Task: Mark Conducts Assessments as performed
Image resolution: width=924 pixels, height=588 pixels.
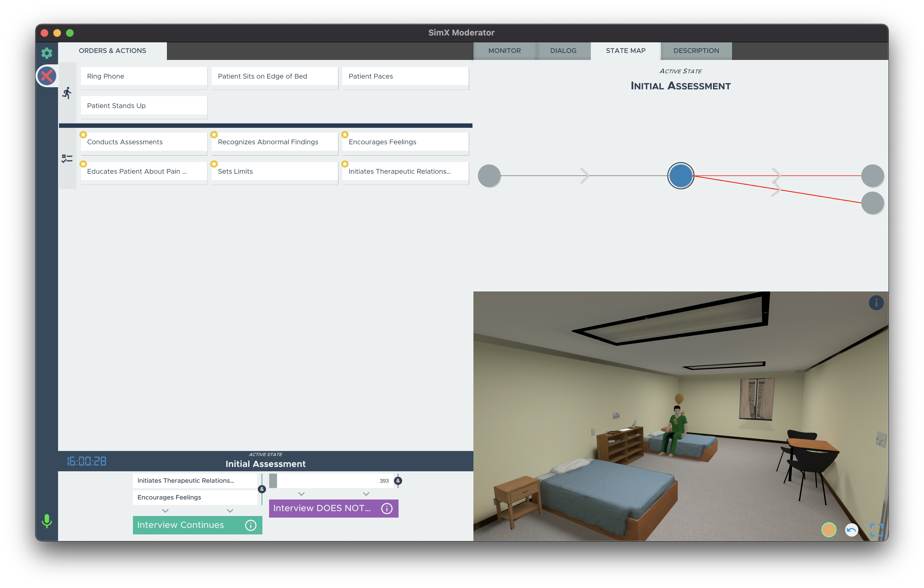Action: [144, 142]
